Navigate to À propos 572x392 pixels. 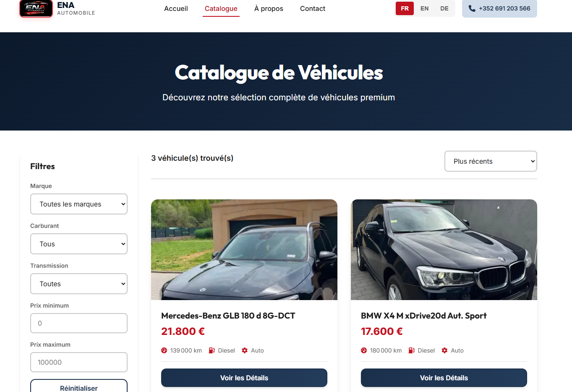(x=269, y=8)
